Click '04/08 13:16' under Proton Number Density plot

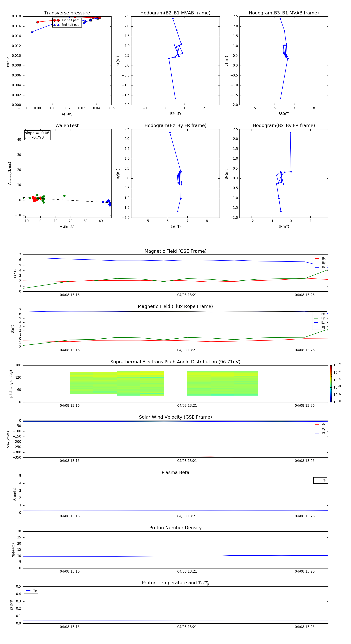coord(70,571)
